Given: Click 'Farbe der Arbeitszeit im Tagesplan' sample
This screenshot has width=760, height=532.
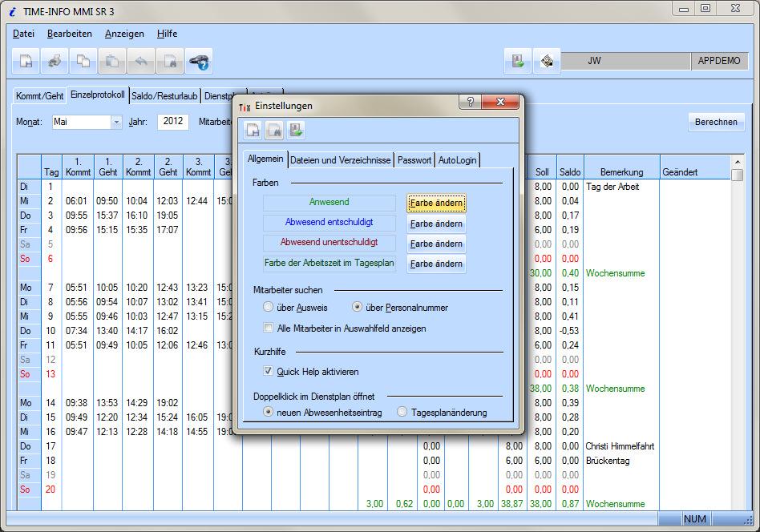Looking at the screenshot, I should pos(329,263).
